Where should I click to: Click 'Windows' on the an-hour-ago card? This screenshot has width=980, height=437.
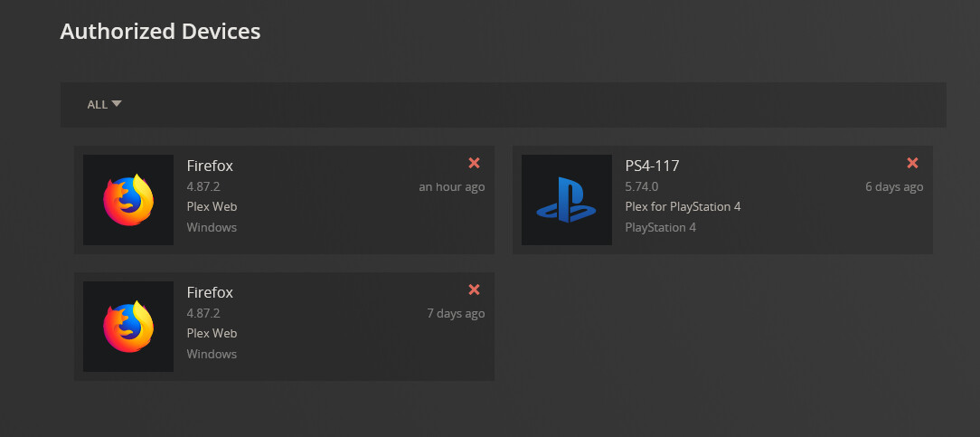pos(212,227)
